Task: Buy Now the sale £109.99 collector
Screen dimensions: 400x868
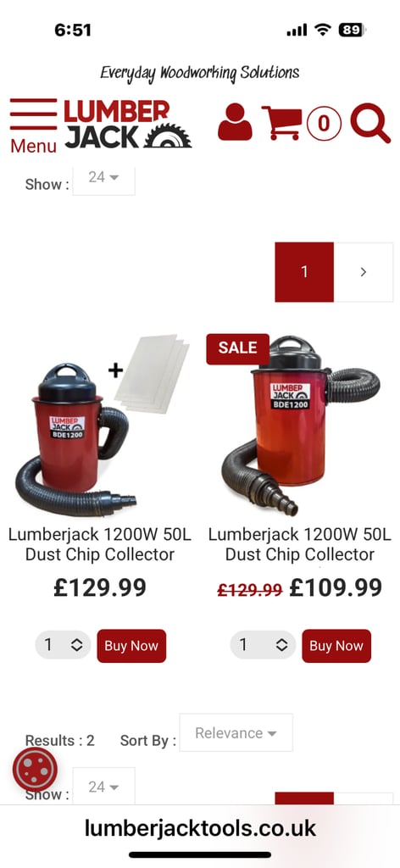Action: (336, 645)
